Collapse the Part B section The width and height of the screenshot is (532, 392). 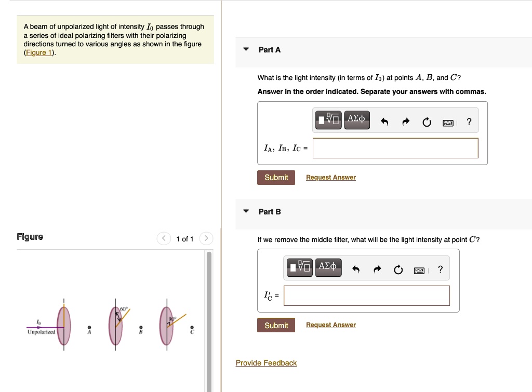click(246, 212)
